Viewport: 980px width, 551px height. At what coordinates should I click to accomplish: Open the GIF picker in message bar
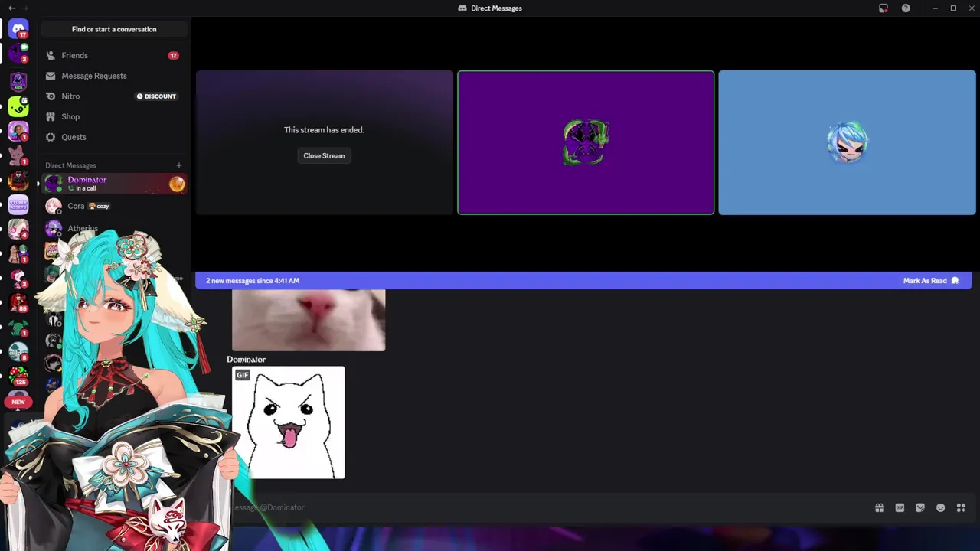tap(900, 507)
